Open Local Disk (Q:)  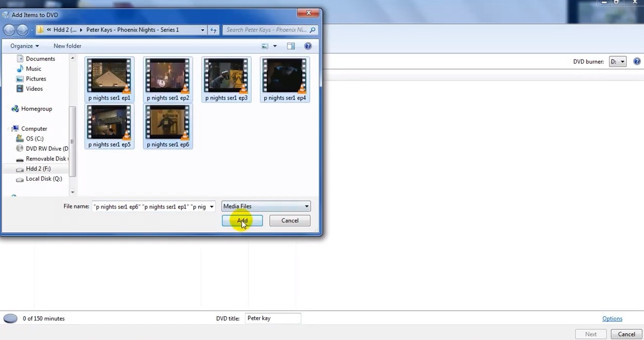44,179
